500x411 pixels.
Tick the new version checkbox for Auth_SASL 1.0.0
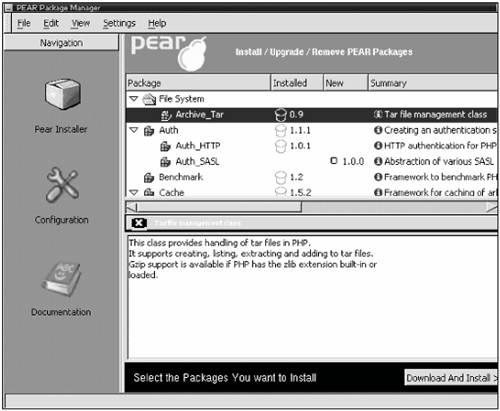pyautogui.click(x=333, y=161)
